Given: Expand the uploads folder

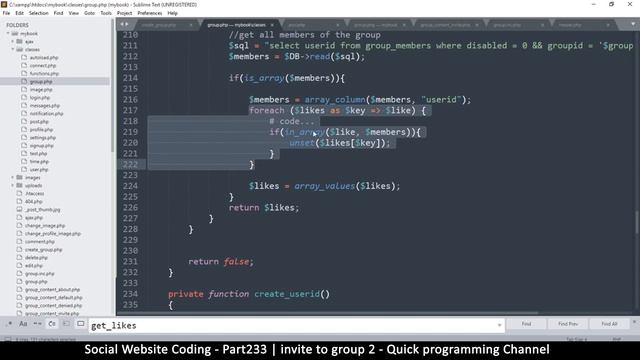Looking at the screenshot, I should 13,185.
